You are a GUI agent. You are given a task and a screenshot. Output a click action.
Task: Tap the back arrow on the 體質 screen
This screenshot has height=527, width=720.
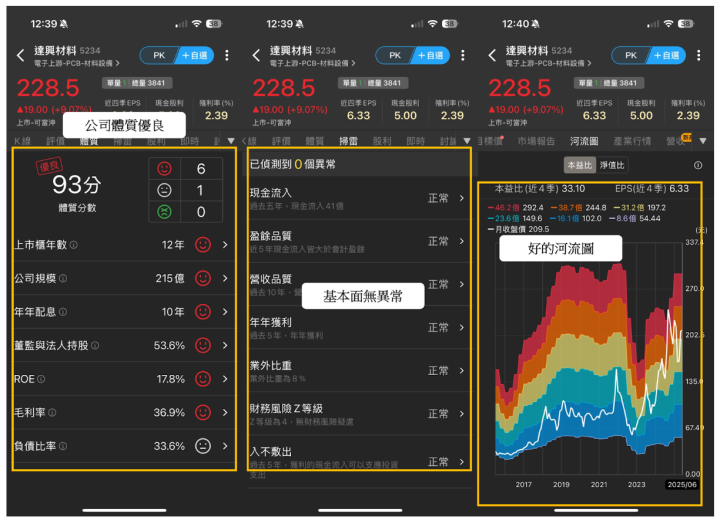[20, 56]
